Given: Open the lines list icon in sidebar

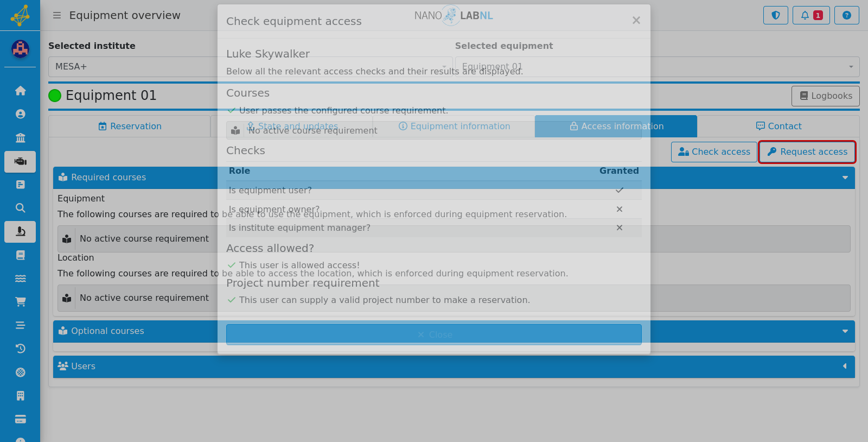Looking at the screenshot, I should (20, 325).
